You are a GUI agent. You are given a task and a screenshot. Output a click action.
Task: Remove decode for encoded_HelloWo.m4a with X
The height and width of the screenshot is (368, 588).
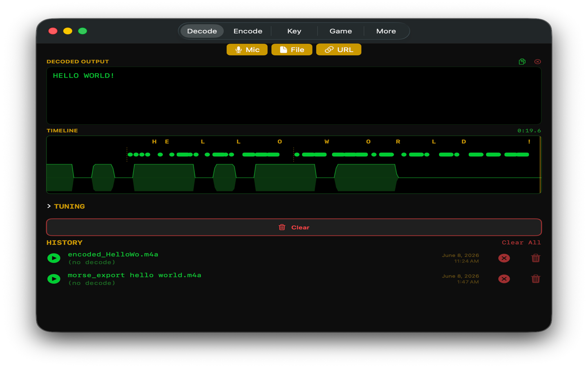[504, 258]
